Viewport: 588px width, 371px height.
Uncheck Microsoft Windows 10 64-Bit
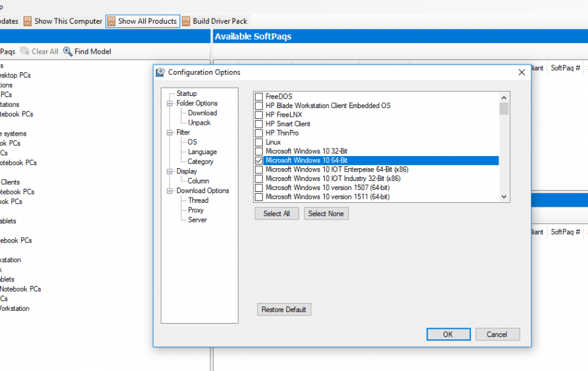click(x=259, y=161)
